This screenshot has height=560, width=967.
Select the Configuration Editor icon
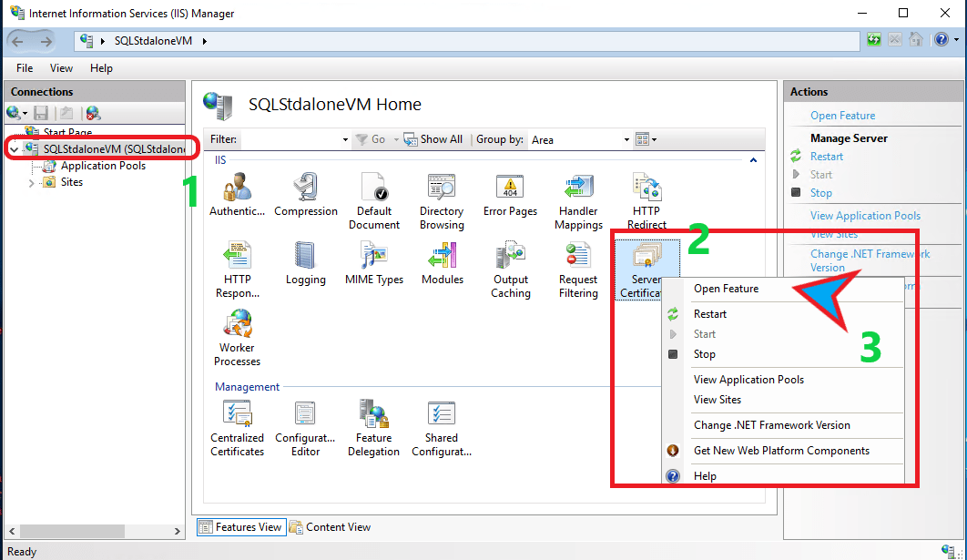pos(305,413)
